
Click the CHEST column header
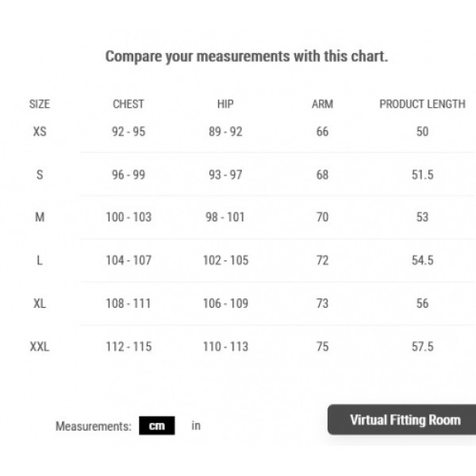point(129,104)
